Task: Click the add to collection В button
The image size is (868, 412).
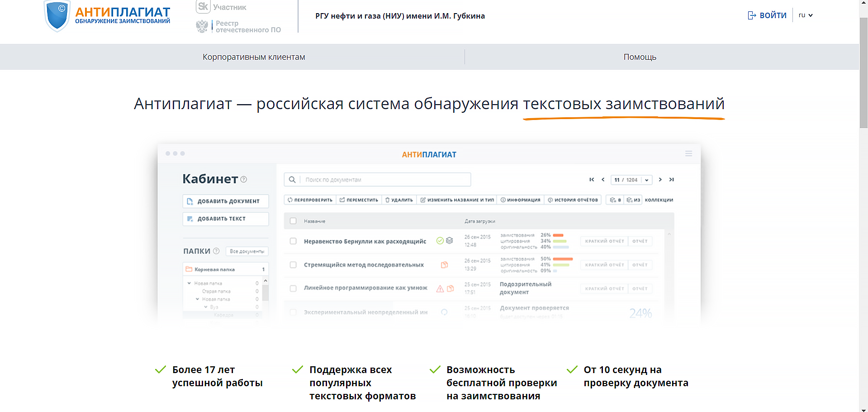Action: (615, 200)
